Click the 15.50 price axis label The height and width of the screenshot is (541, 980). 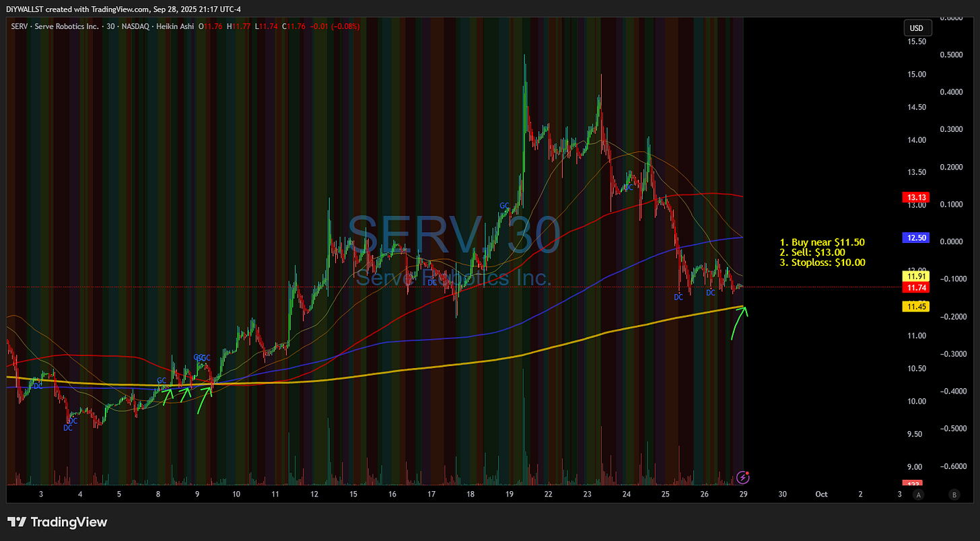pyautogui.click(x=916, y=42)
